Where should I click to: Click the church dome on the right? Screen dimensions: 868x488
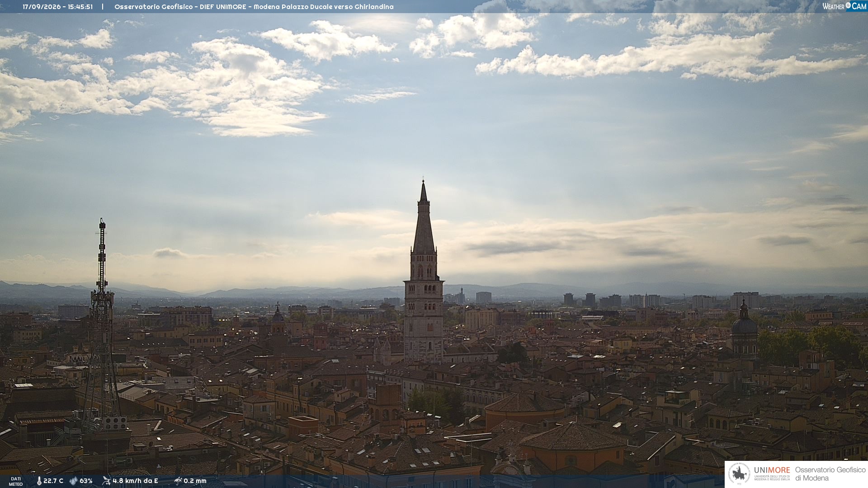[x=744, y=326]
